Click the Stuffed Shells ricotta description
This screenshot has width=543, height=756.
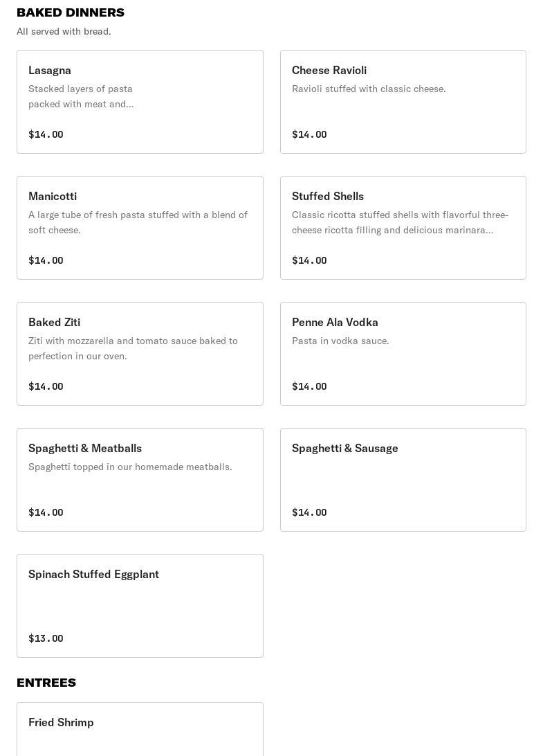point(400,222)
